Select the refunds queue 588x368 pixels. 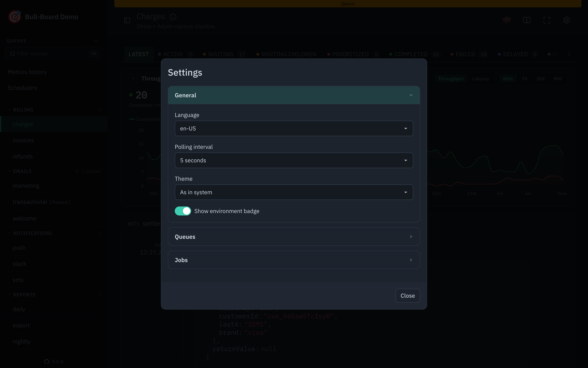(x=53, y=156)
